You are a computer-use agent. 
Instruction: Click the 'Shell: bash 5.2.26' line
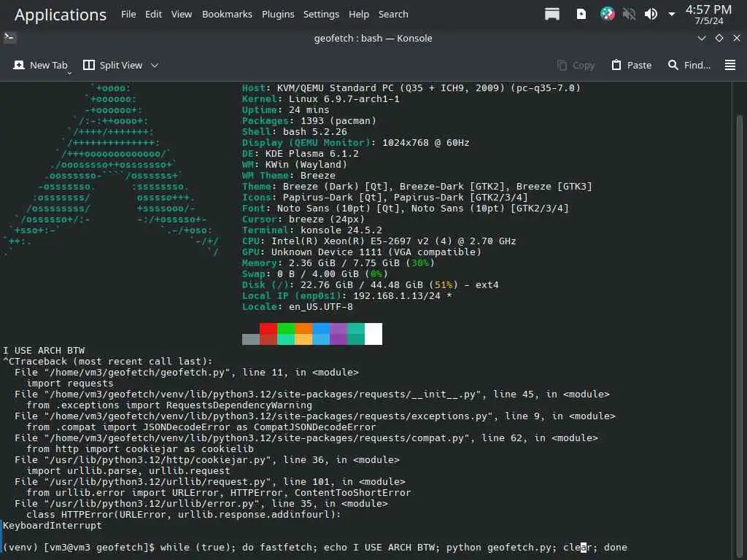tap(295, 132)
